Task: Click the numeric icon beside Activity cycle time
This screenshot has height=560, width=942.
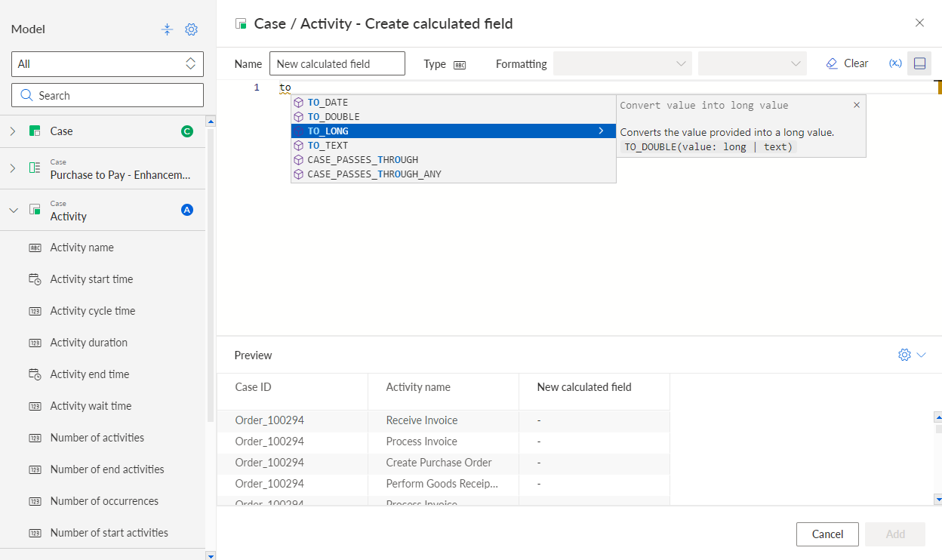Action: 35,311
